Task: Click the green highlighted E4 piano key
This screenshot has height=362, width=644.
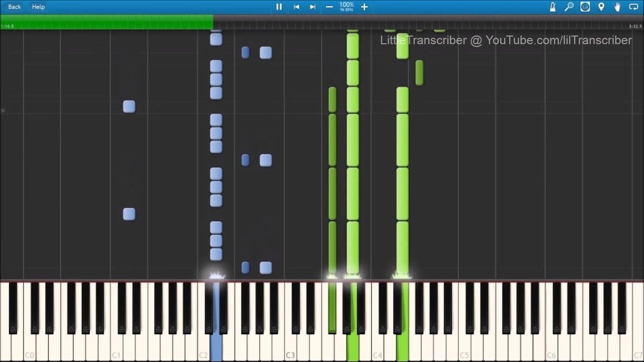Action: click(x=402, y=347)
